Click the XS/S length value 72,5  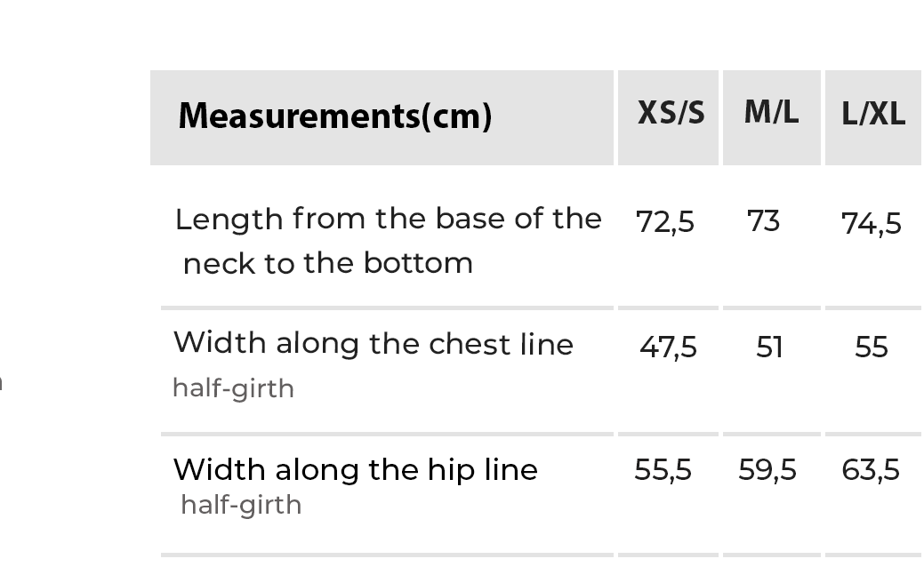(665, 221)
